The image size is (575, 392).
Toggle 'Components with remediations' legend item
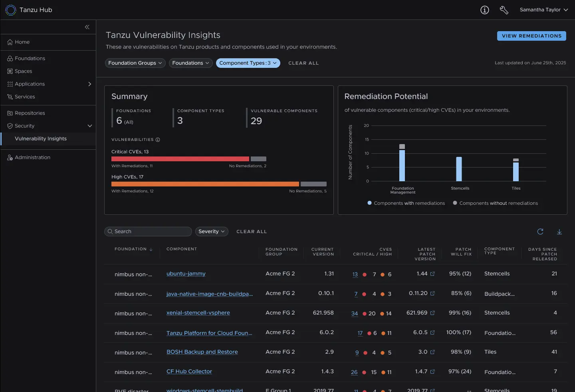click(406, 203)
